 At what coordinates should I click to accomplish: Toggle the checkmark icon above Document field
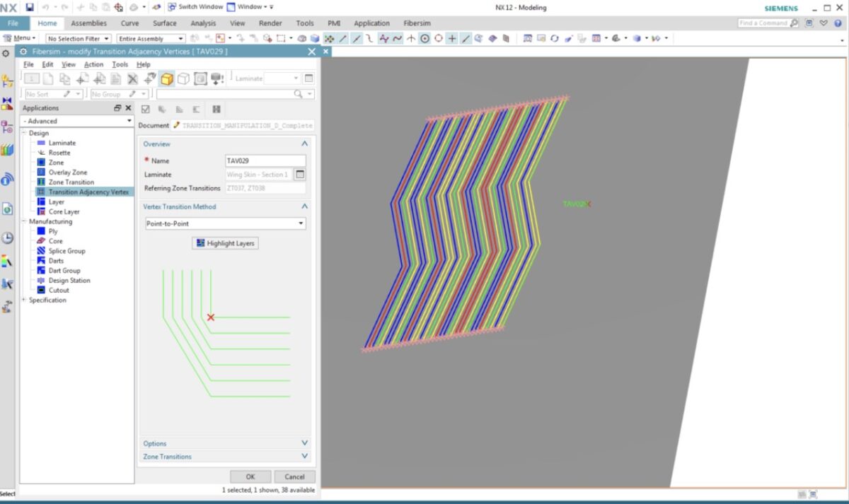pyautogui.click(x=146, y=110)
